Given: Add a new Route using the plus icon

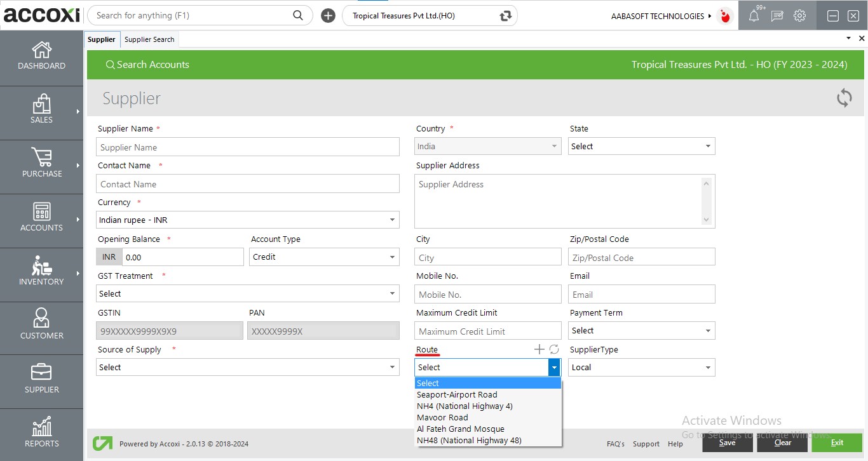Looking at the screenshot, I should 538,349.
